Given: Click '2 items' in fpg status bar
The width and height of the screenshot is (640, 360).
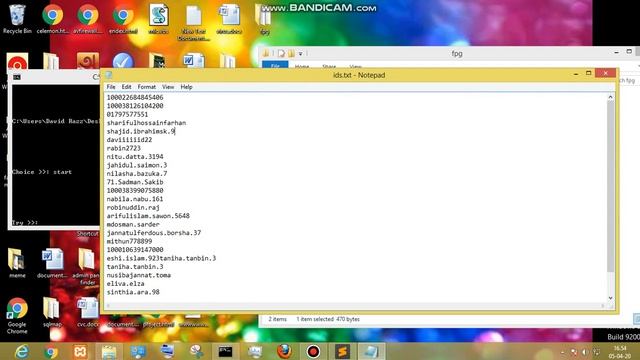Looking at the screenshot, I should [x=278, y=319].
